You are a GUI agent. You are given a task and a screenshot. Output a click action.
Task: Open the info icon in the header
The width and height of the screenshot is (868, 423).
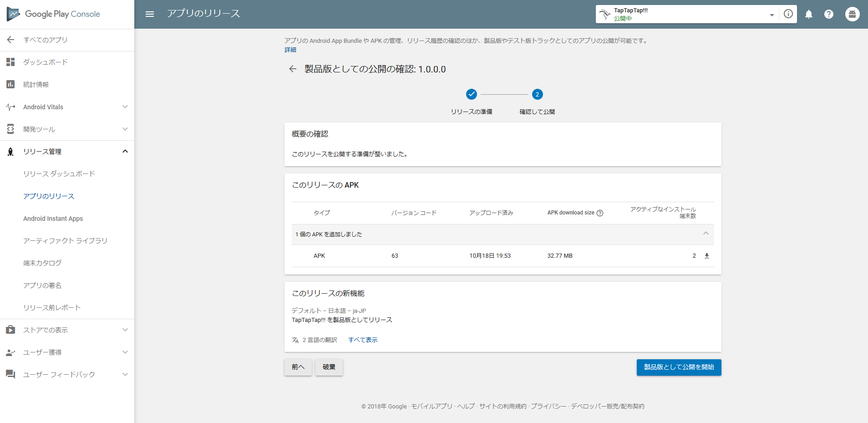coord(788,14)
